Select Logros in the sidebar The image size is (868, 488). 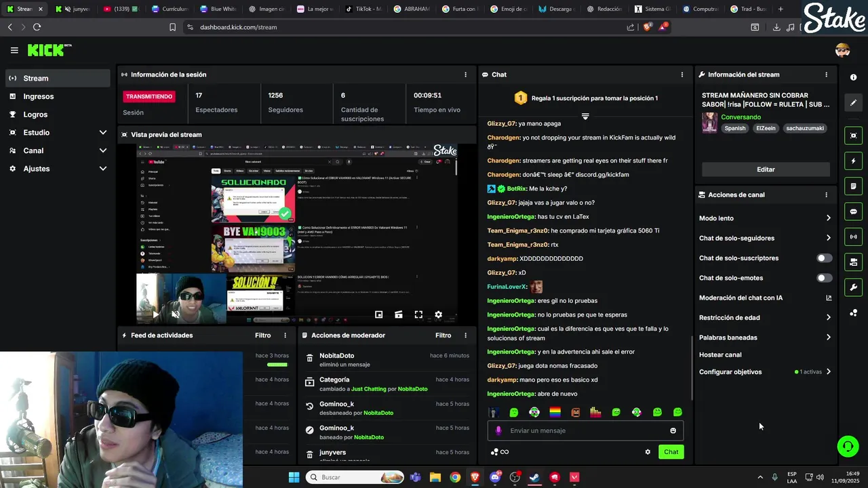coord(58,115)
